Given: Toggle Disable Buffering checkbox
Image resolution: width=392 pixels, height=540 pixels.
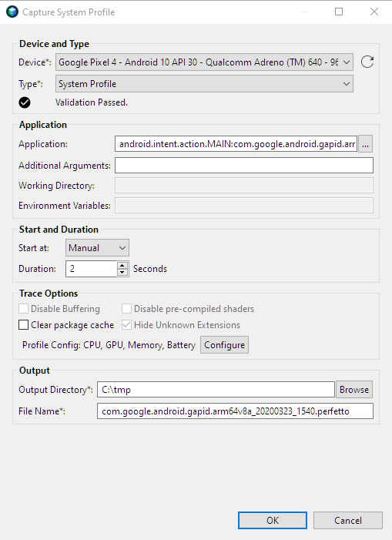Looking at the screenshot, I should pyautogui.click(x=23, y=309).
